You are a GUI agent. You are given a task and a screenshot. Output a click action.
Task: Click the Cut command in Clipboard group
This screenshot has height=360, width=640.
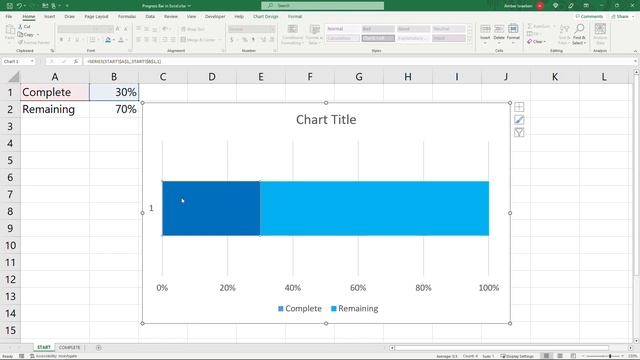[x=24, y=27]
